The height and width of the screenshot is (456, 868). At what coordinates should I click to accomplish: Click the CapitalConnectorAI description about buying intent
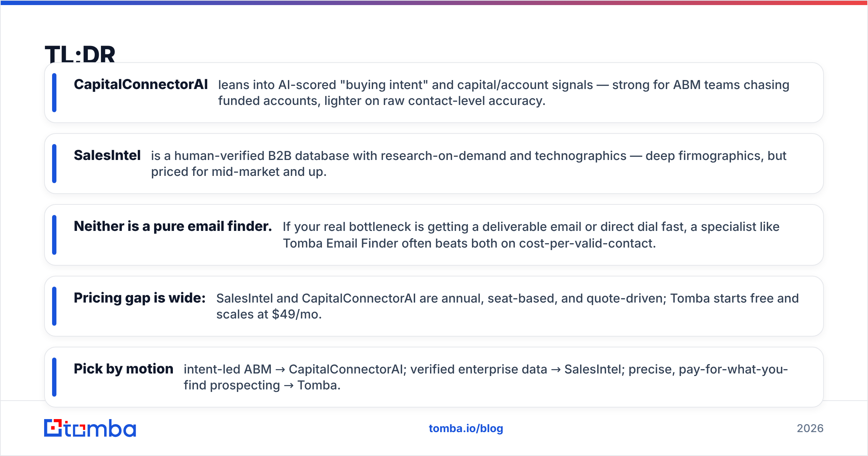[503, 93]
